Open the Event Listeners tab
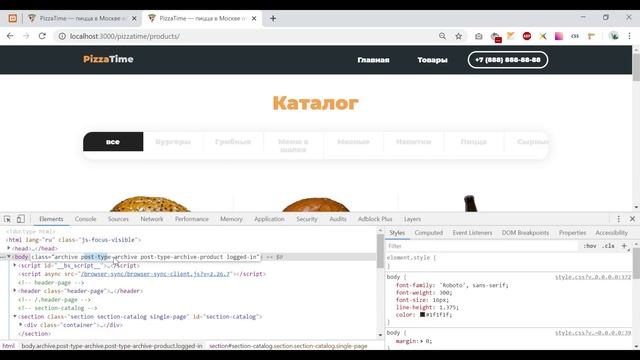Viewport: 640px width, 360px height. click(472, 233)
